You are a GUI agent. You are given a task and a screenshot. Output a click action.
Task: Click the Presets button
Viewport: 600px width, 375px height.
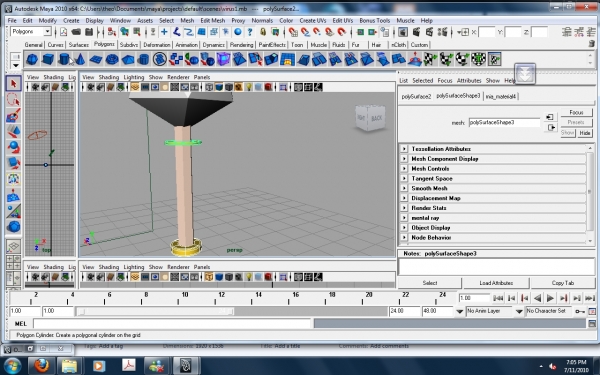pos(576,122)
